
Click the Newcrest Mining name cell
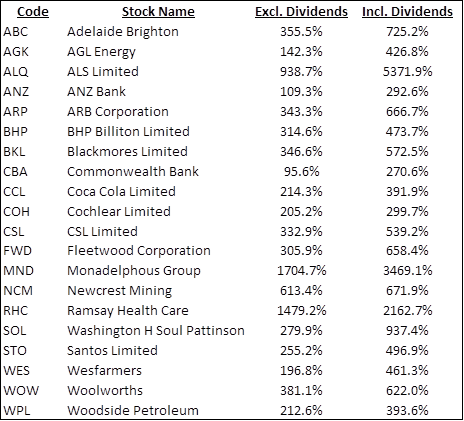click(x=120, y=291)
